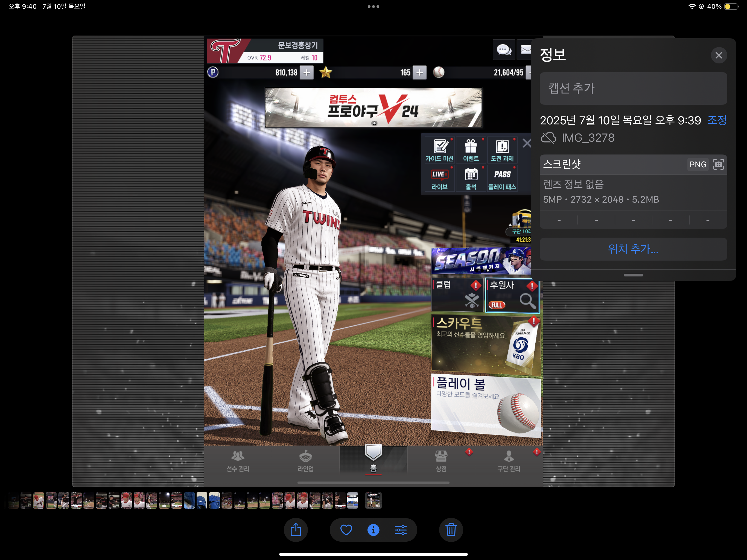
Task: Switch to 구단 관리 tab
Action: point(509,461)
